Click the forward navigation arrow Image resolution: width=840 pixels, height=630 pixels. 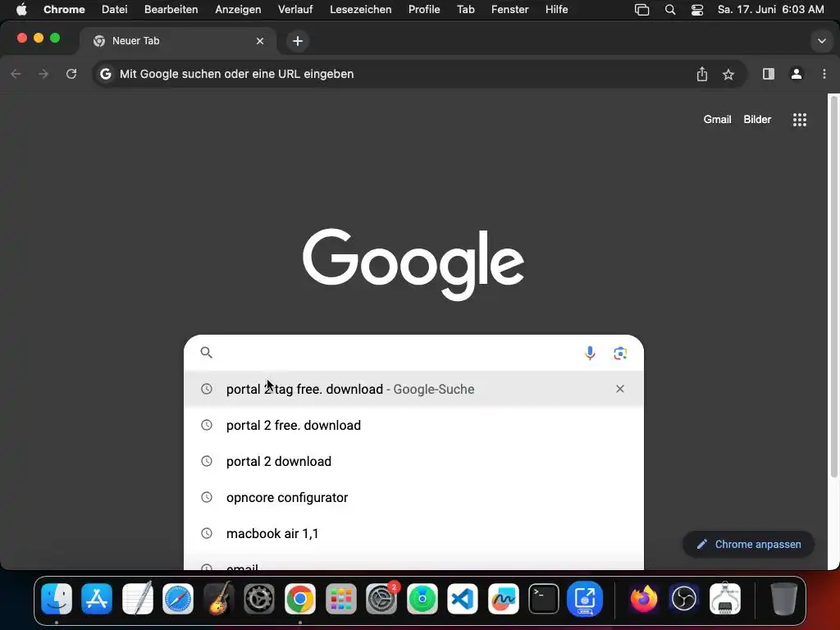point(43,74)
